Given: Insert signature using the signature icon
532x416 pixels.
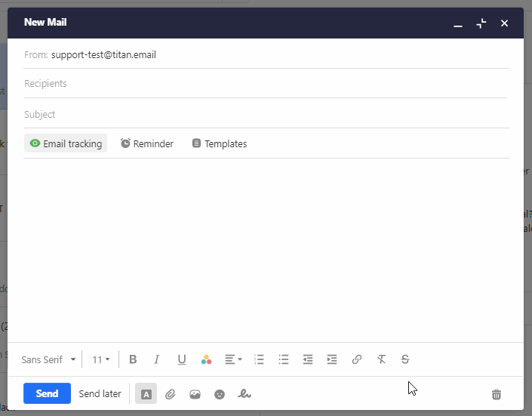Looking at the screenshot, I should (244, 394).
